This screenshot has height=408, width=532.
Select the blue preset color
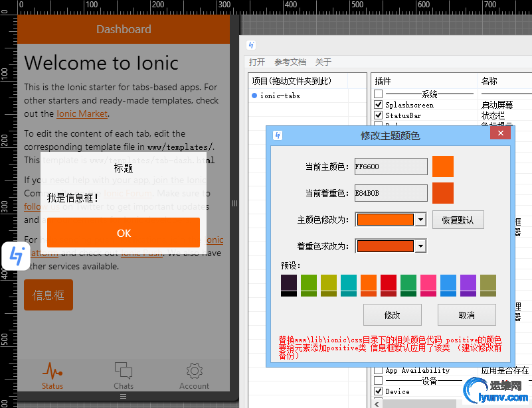click(448, 286)
